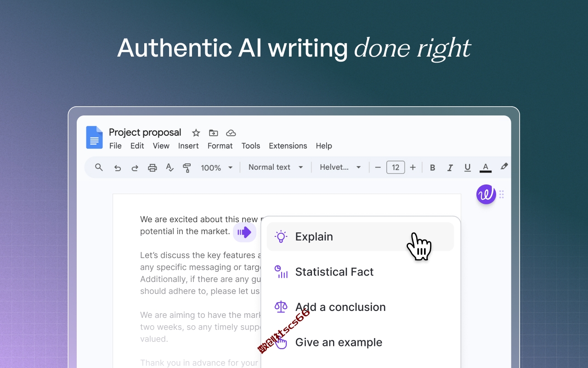Click the lightbulb icon next to Explain

click(x=281, y=237)
